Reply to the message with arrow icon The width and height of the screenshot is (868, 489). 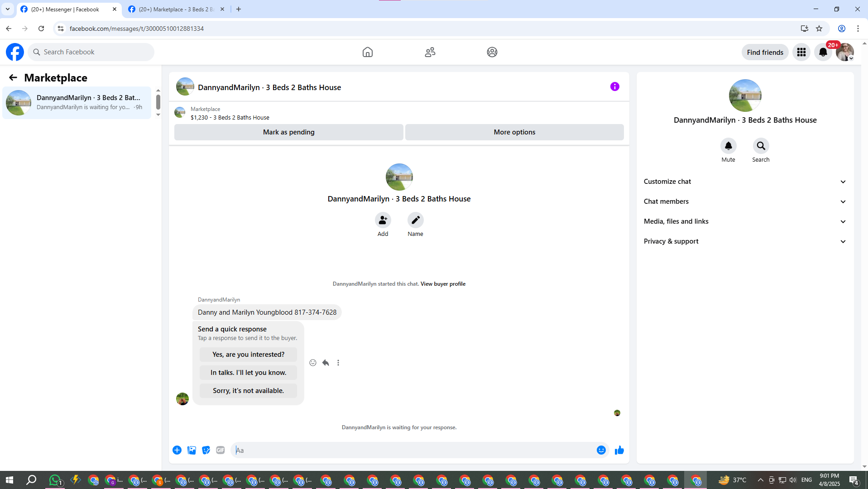326,363
